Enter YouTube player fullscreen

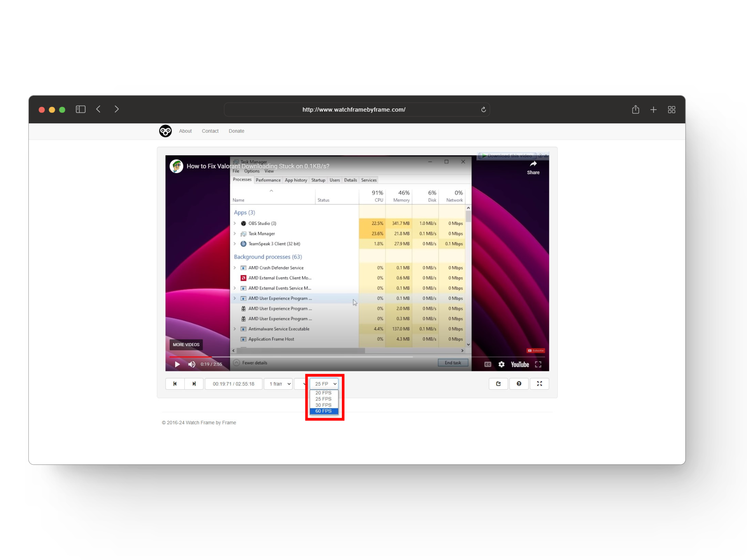[538, 364]
